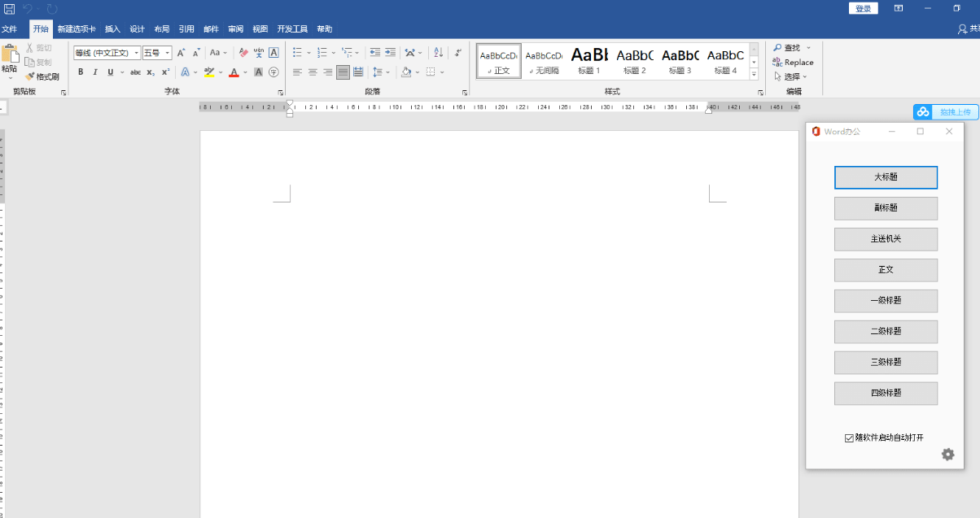Open the font size 五号 dropdown
The height and width of the screenshot is (518, 980).
point(168,53)
